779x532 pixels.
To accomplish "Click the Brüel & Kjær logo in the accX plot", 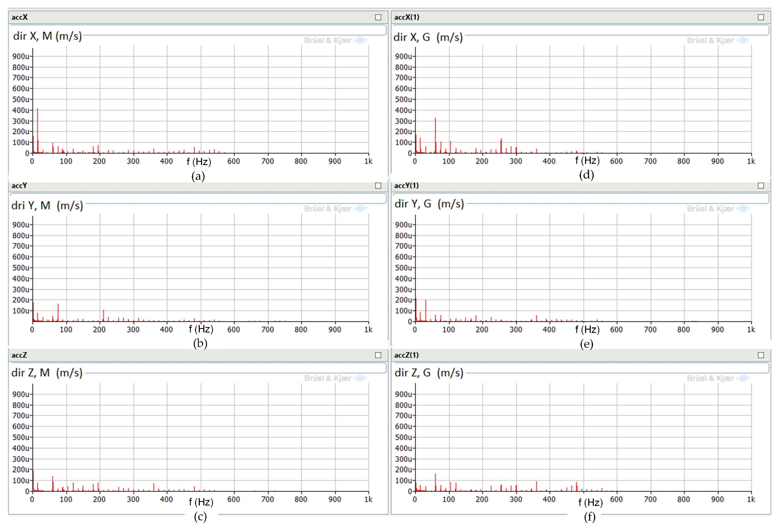I will (335, 41).
